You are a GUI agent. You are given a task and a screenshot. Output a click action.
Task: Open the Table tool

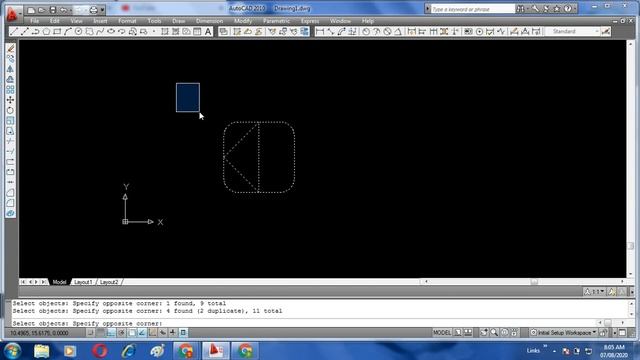(x=197, y=31)
